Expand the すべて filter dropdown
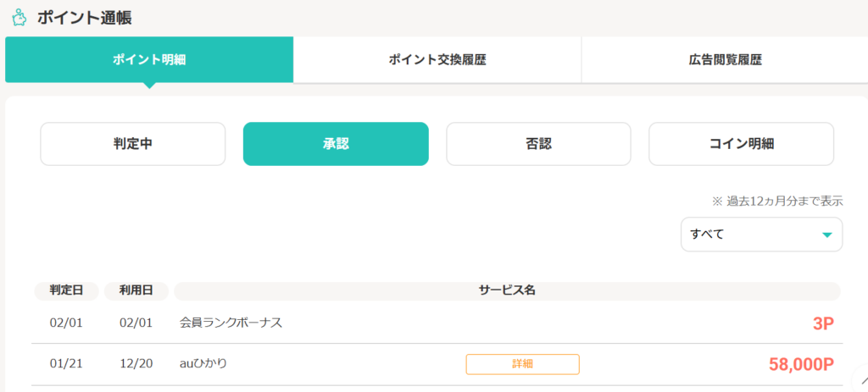This screenshot has width=868, height=392. [x=761, y=235]
